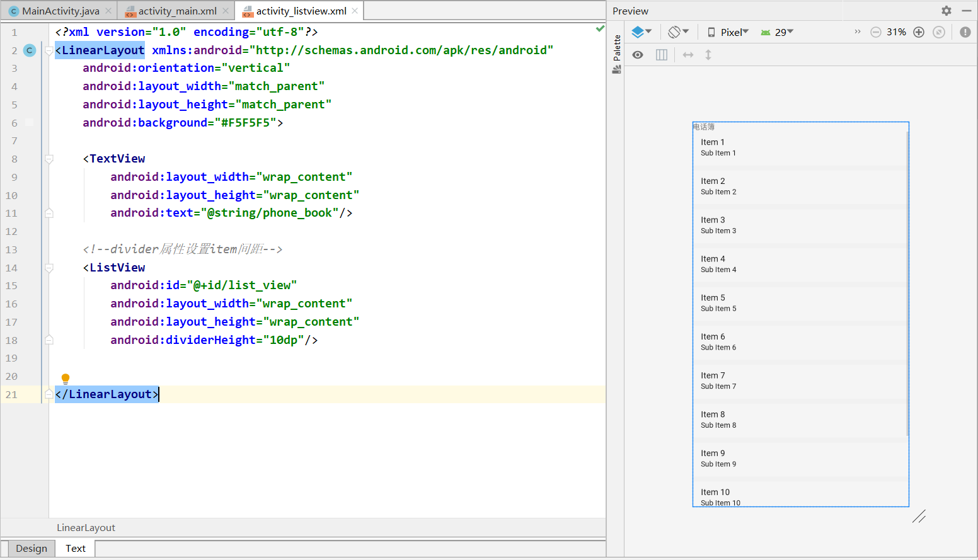Screen dimensions: 978x560
Task: Select Item 7 in the preview list
Action: tap(800, 382)
